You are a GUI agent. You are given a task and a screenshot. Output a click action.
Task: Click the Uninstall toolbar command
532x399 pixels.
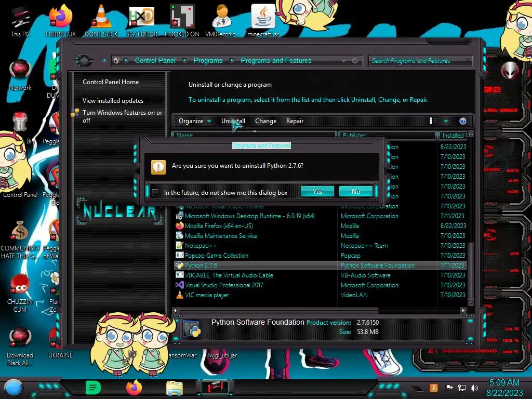coord(233,121)
